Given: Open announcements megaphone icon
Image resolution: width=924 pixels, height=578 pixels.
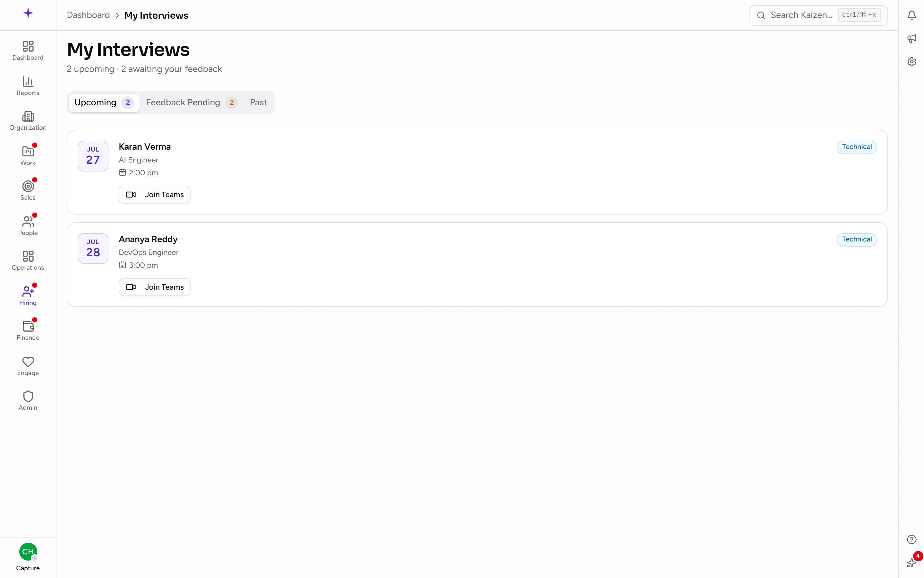Looking at the screenshot, I should (912, 39).
